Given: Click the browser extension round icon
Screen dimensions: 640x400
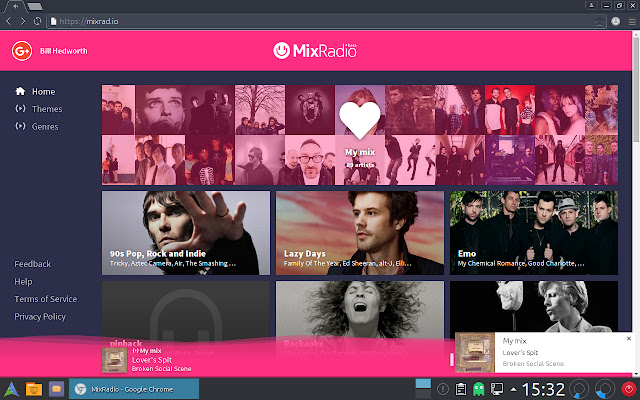Looking at the screenshot, I should click(616, 21).
